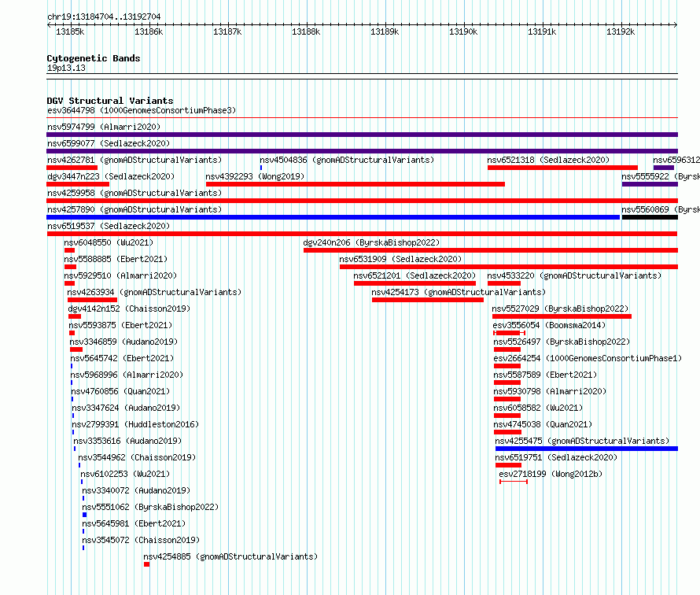Select nsv6531909 Sedlazeck2020 label

pyautogui.click(x=400, y=259)
